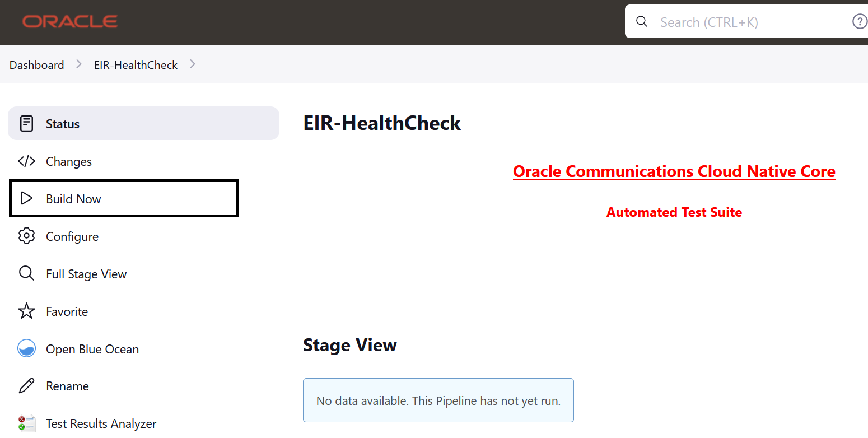Select the Full Stage View magnifier icon
Image resolution: width=868 pixels, height=438 pixels.
pos(26,273)
